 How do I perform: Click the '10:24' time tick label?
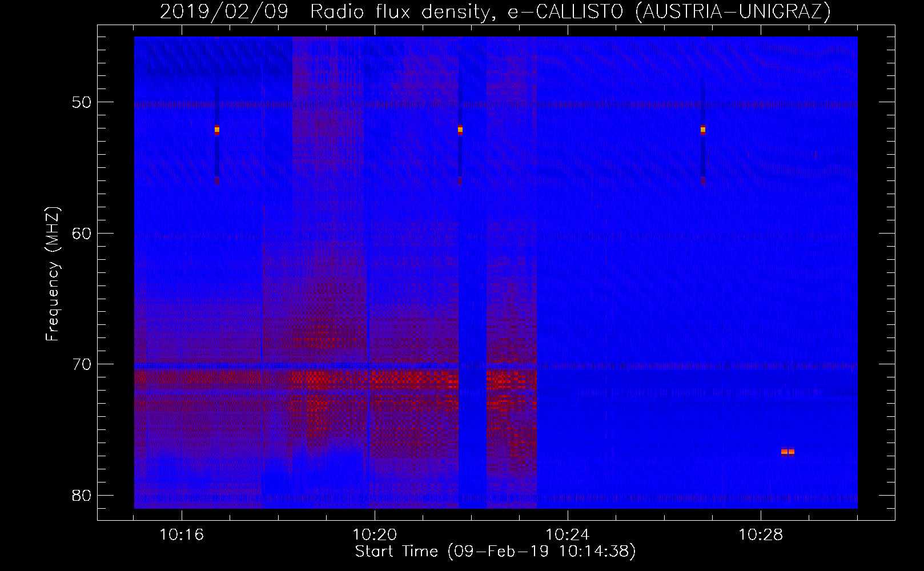click(x=568, y=535)
